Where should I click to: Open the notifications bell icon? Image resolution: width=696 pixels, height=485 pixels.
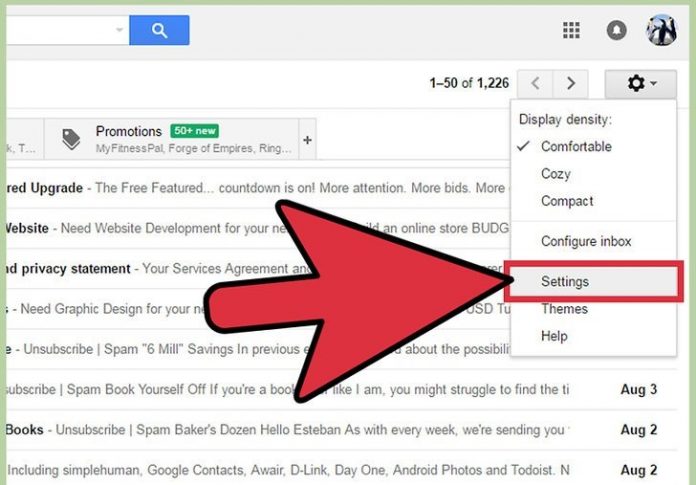[x=617, y=31]
